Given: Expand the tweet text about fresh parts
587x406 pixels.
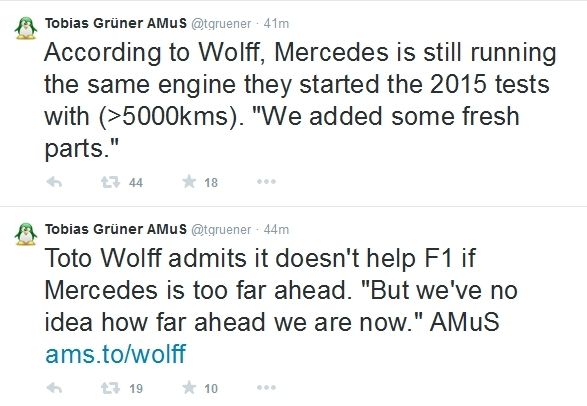Looking at the screenshot, I should point(300,100).
